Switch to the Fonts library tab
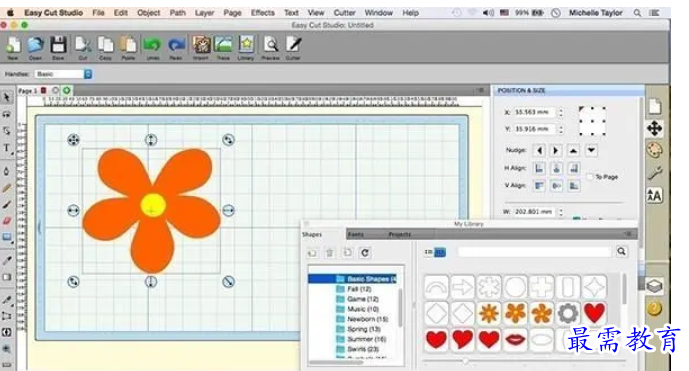Viewport: 689px width, 371px height. [355, 234]
